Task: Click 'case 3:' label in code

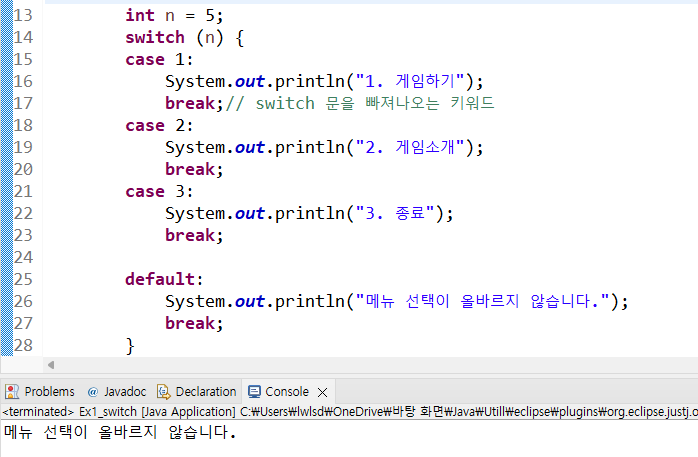Action: tap(159, 191)
